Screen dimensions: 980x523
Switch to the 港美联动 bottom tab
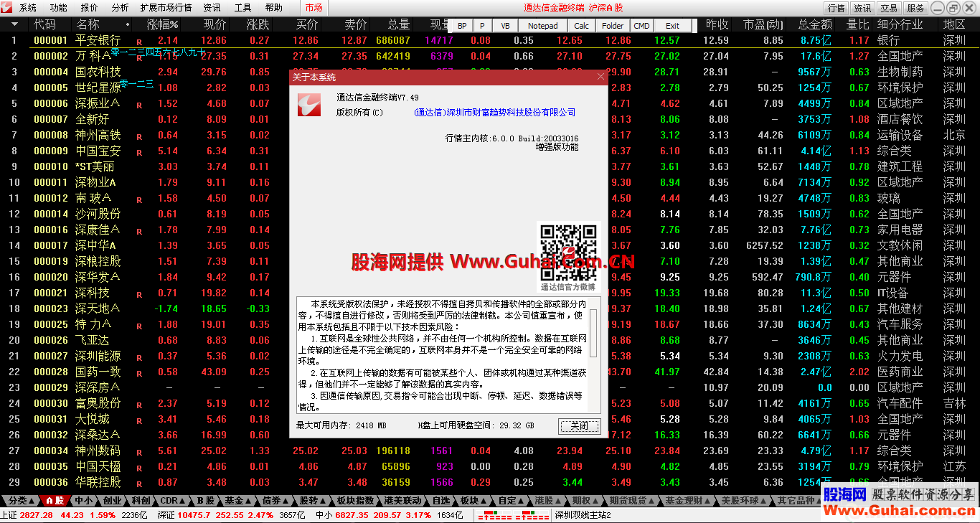pos(403,501)
